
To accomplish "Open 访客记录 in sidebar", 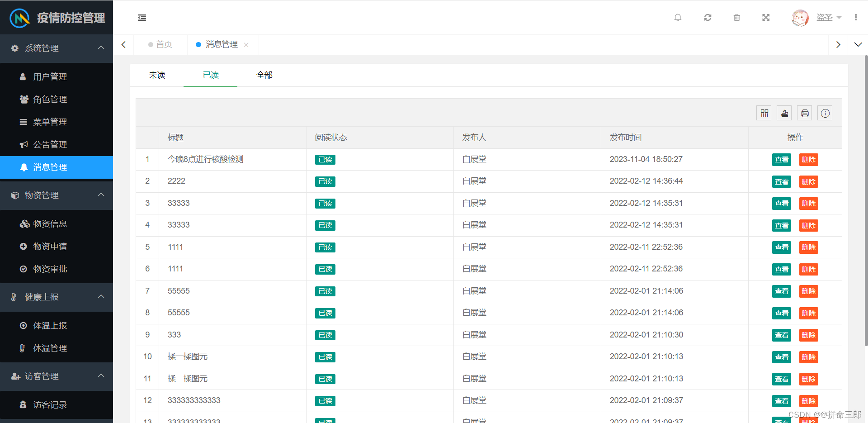I will 57,405.
